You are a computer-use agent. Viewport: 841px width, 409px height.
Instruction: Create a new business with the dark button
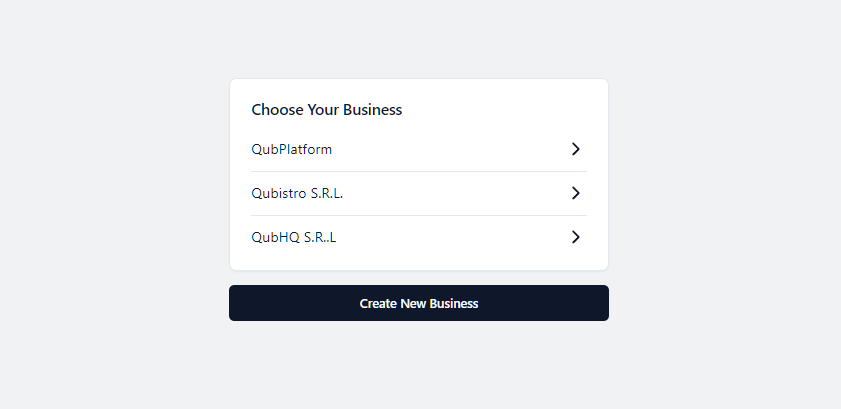click(x=419, y=303)
